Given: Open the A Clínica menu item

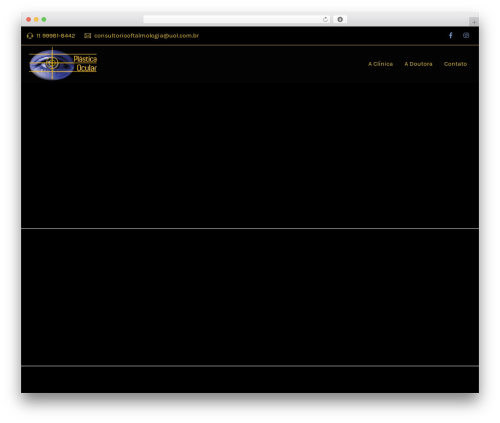Looking at the screenshot, I should coord(380,64).
